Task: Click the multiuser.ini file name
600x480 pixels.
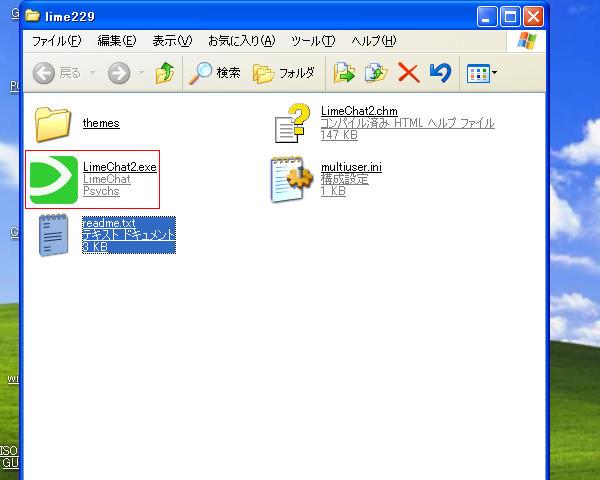Action: pos(351,167)
